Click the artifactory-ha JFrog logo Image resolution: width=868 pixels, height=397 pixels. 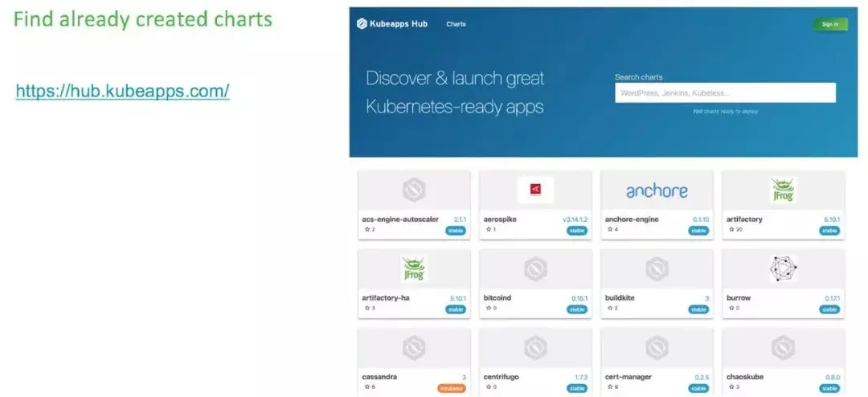[414, 269]
